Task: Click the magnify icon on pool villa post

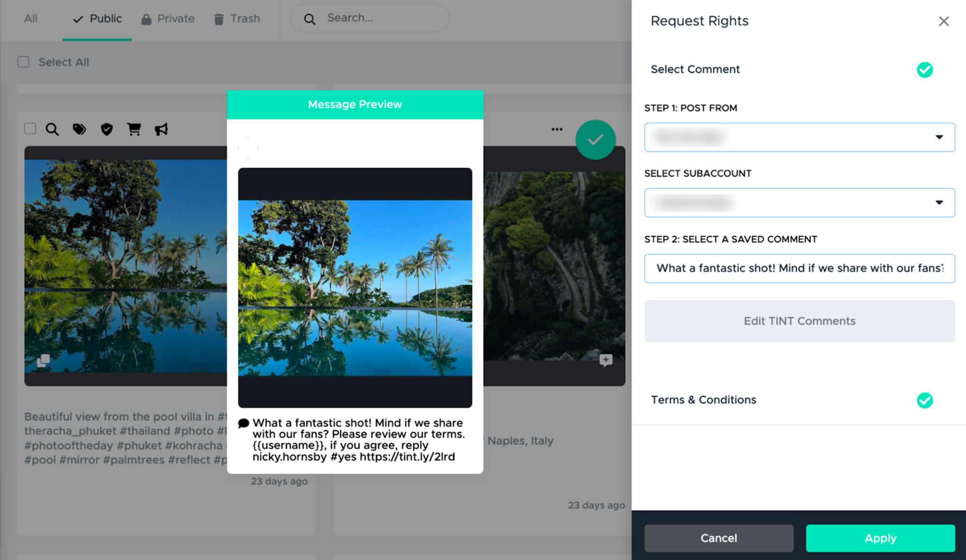Action: (x=52, y=129)
